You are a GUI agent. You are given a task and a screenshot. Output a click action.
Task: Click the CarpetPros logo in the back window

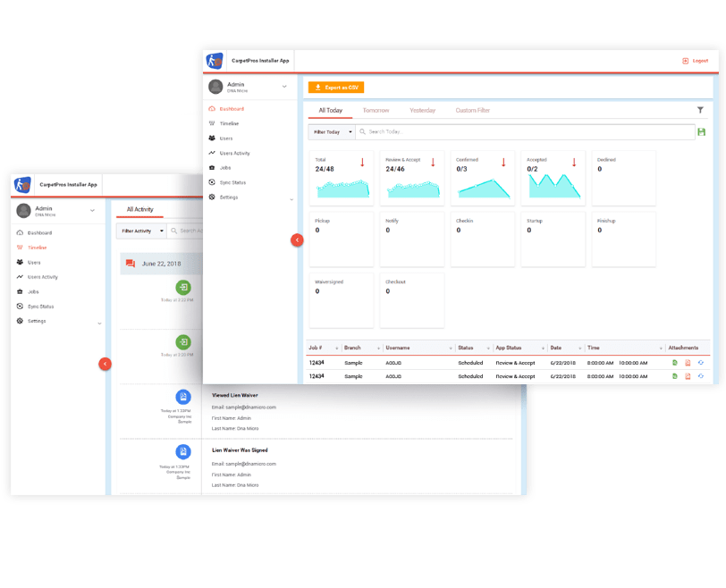click(22, 185)
